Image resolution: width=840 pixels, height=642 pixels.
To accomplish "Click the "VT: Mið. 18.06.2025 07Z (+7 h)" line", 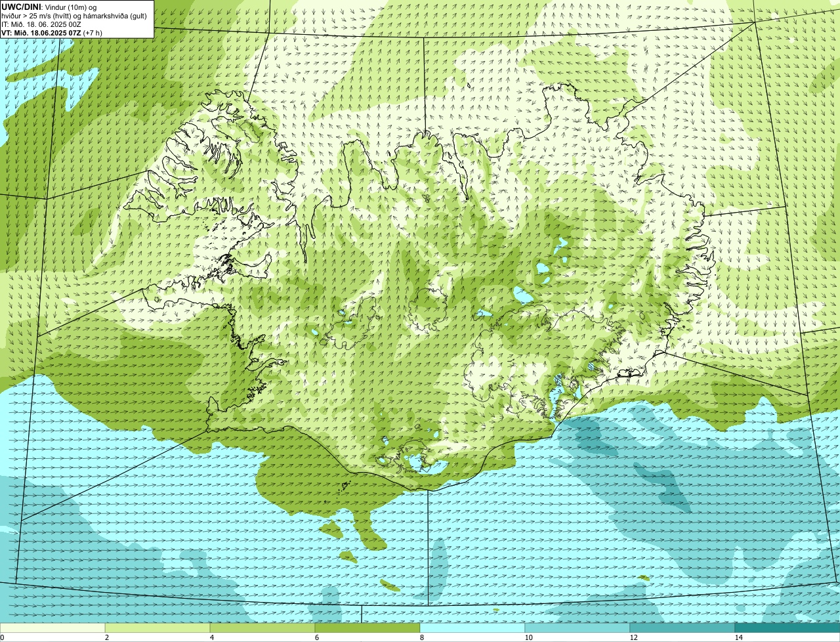I will pyautogui.click(x=52, y=32).
